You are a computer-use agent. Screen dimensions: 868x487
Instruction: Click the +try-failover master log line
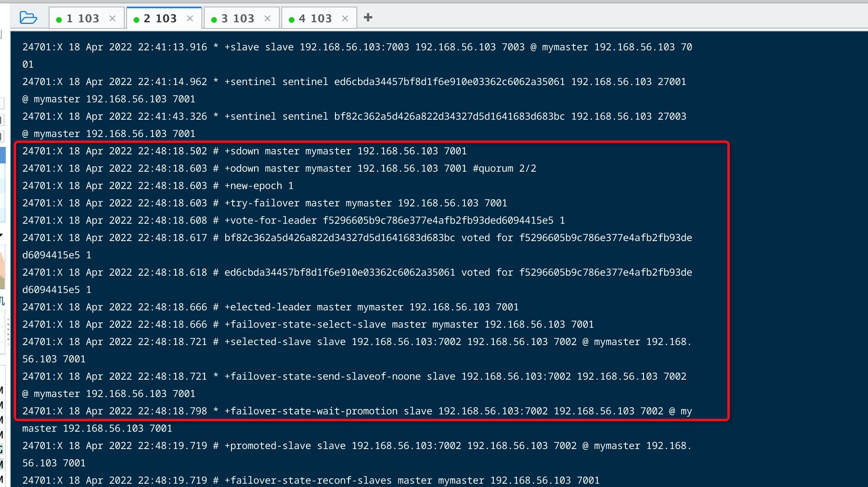(264, 203)
